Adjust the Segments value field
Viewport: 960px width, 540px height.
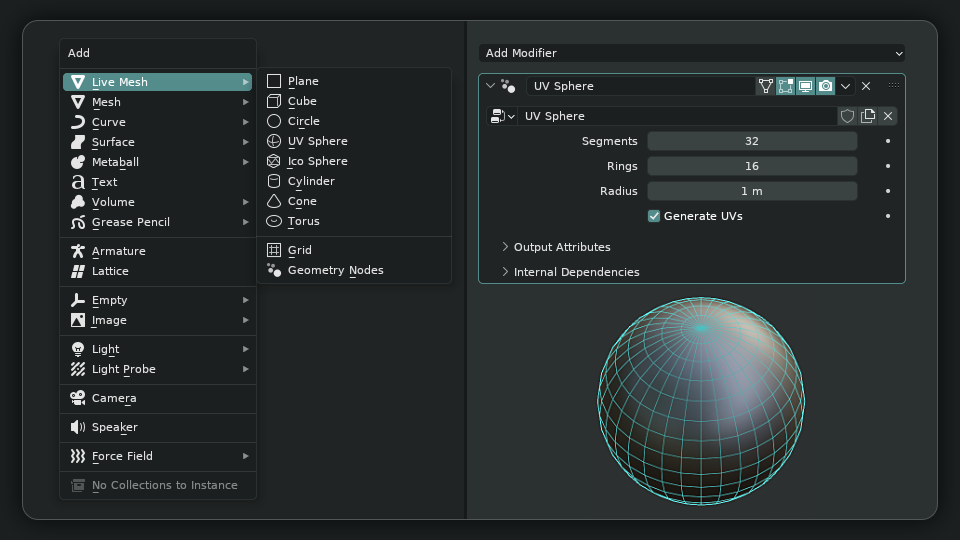pos(752,141)
